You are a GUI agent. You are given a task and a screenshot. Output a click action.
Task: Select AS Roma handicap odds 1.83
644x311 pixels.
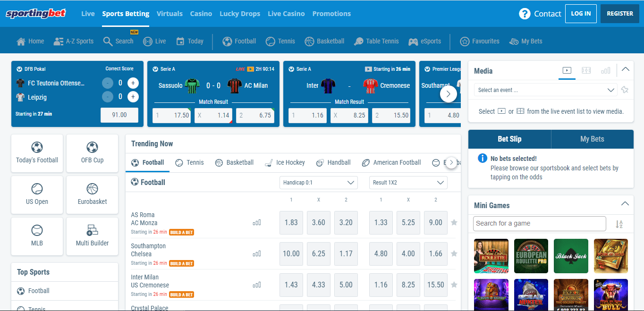291,223
